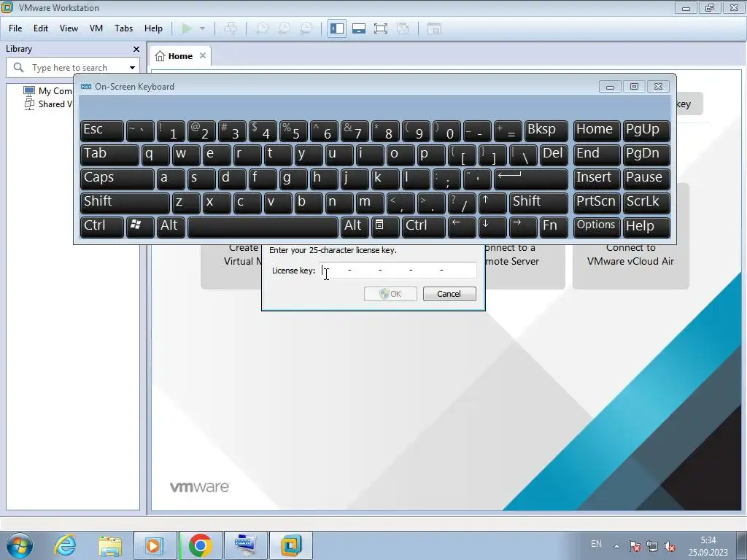Toggle the Show Library sidebar icon
This screenshot has width=747, height=560.
pyautogui.click(x=337, y=28)
